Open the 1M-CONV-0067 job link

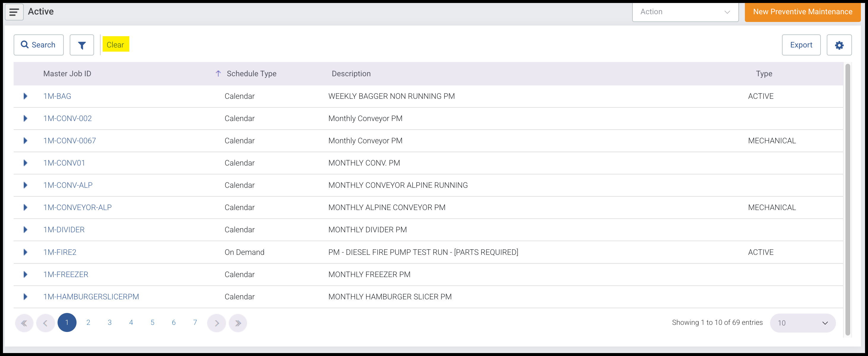pos(70,141)
